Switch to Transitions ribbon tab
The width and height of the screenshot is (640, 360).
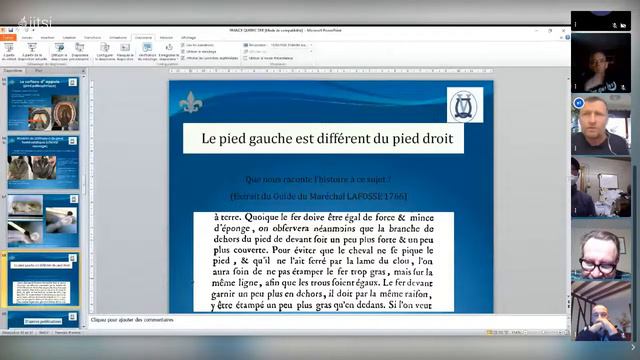click(93, 38)
